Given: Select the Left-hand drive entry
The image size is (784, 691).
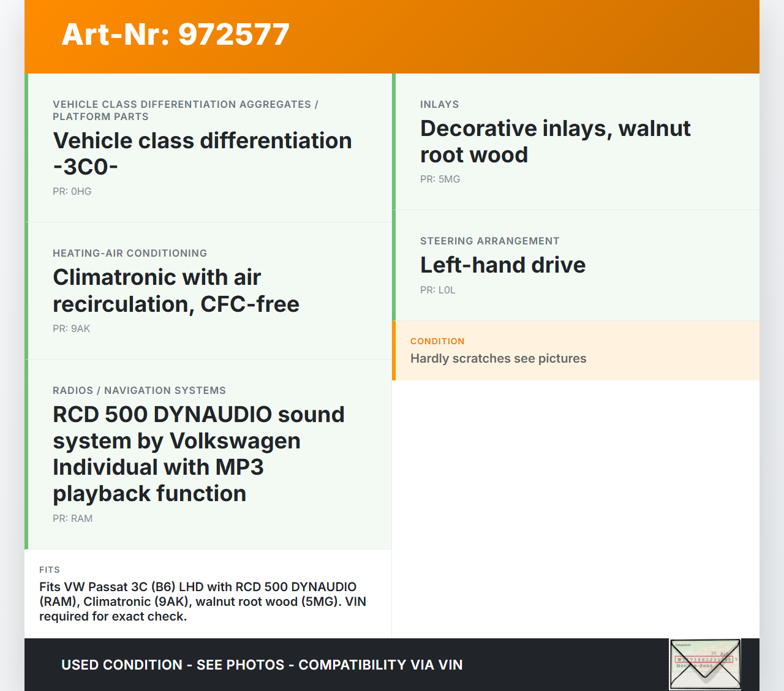Looking at the screenshot, I should [502, 265].
